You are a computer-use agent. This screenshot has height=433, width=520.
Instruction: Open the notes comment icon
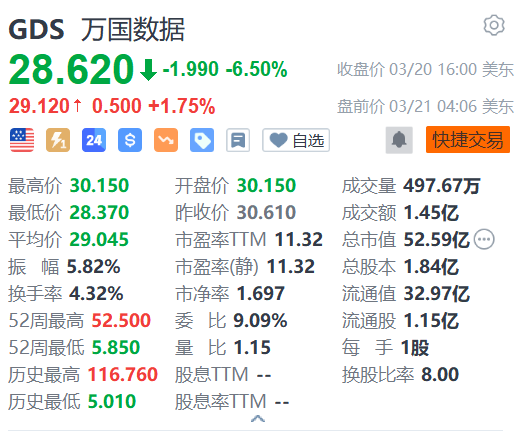[238, 140]
